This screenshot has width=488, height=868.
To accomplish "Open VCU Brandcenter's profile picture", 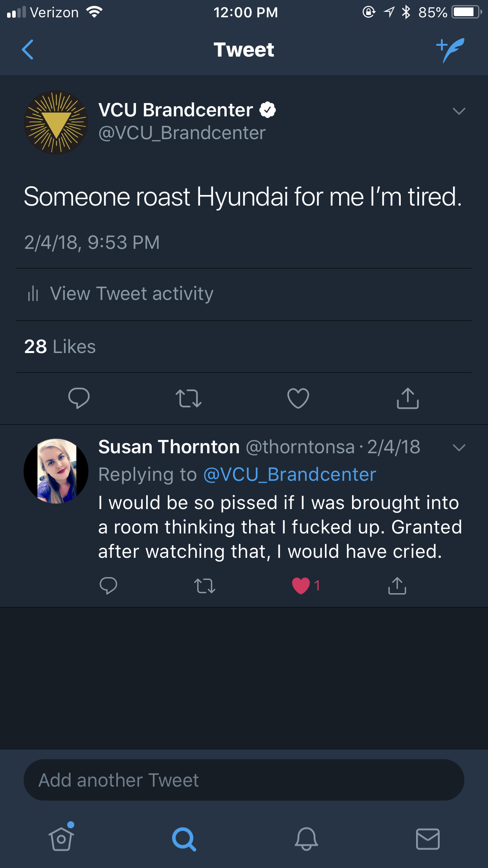I will (56, 122).
